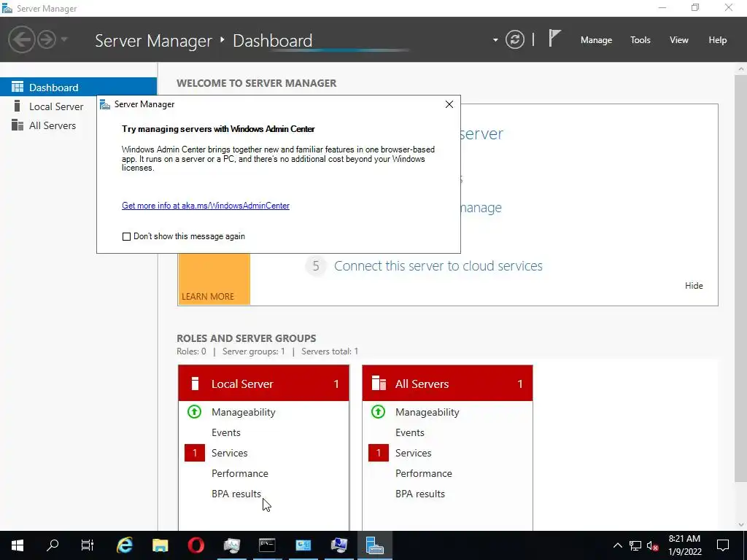The width and height of the screenshot is (747, 560).
Task: Show hidden system tray icons
Action: (617, 545)
